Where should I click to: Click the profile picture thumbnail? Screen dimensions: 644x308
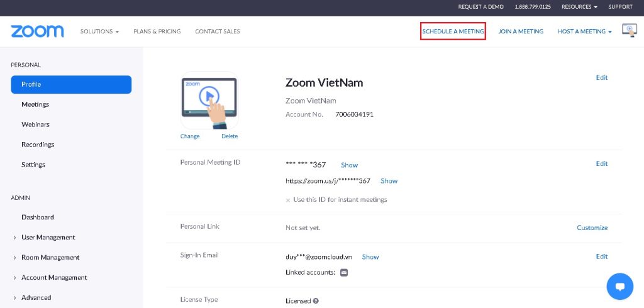coord(209,101)
